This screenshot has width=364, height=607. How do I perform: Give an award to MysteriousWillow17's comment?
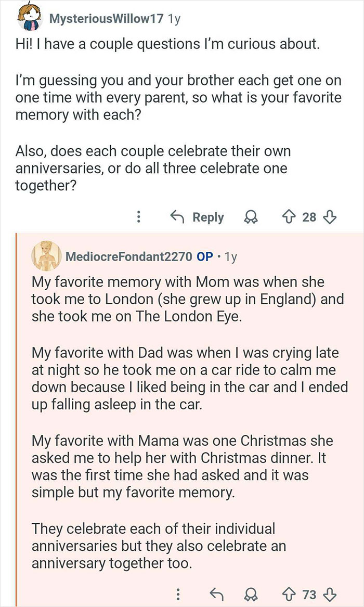click(x=251, y=217)
